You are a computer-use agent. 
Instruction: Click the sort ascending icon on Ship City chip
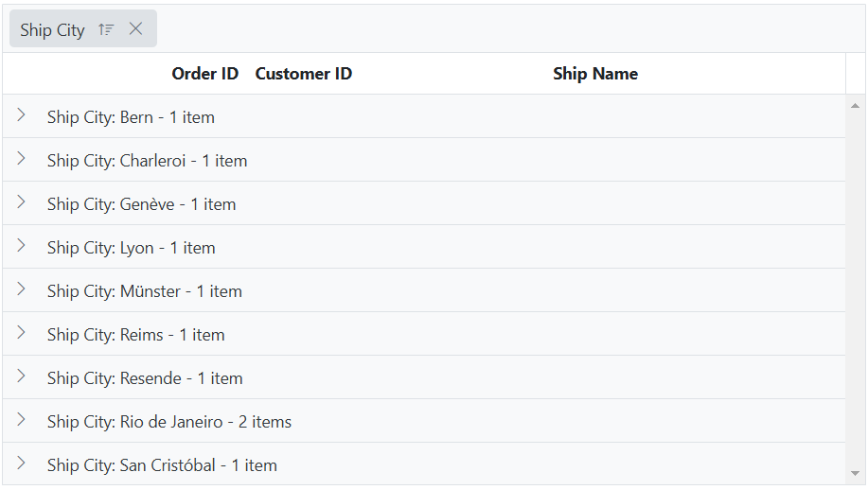[106, 29]
